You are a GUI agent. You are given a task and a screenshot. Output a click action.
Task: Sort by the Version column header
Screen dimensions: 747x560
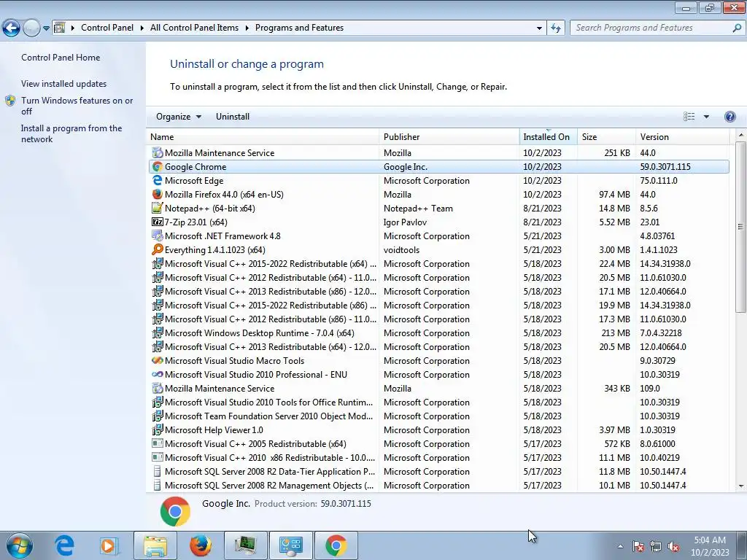click(x=682, y=137)
